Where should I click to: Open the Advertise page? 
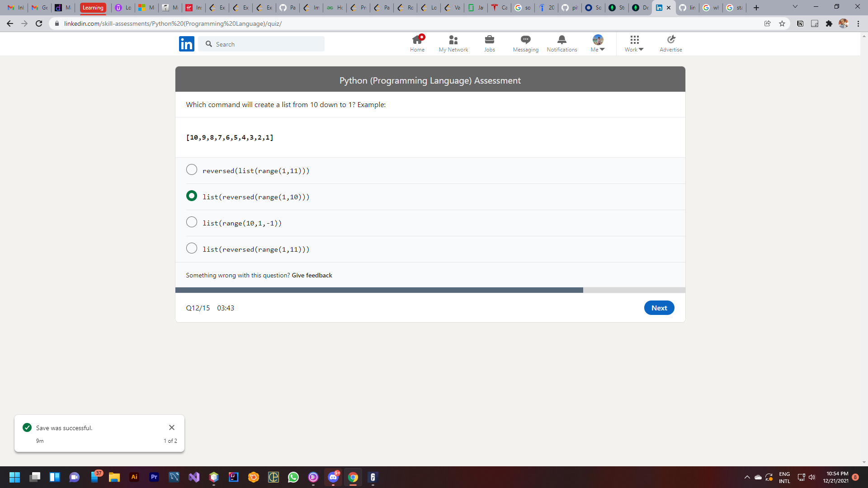pos(670,43)
